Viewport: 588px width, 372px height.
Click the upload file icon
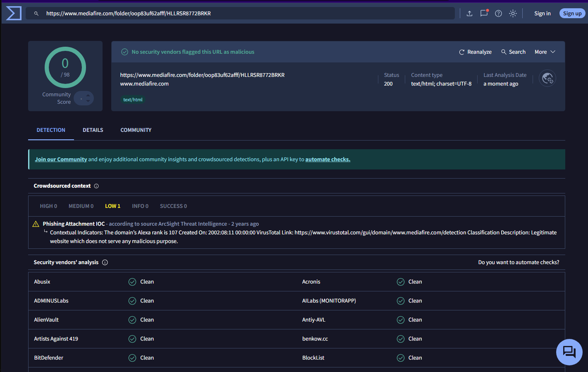[469, 14]
